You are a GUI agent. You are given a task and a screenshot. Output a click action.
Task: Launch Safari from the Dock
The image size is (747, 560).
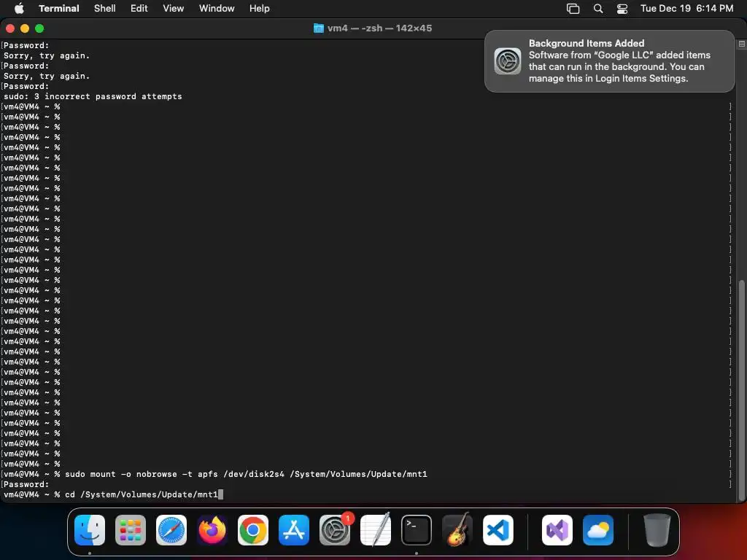tap(171, 530)
